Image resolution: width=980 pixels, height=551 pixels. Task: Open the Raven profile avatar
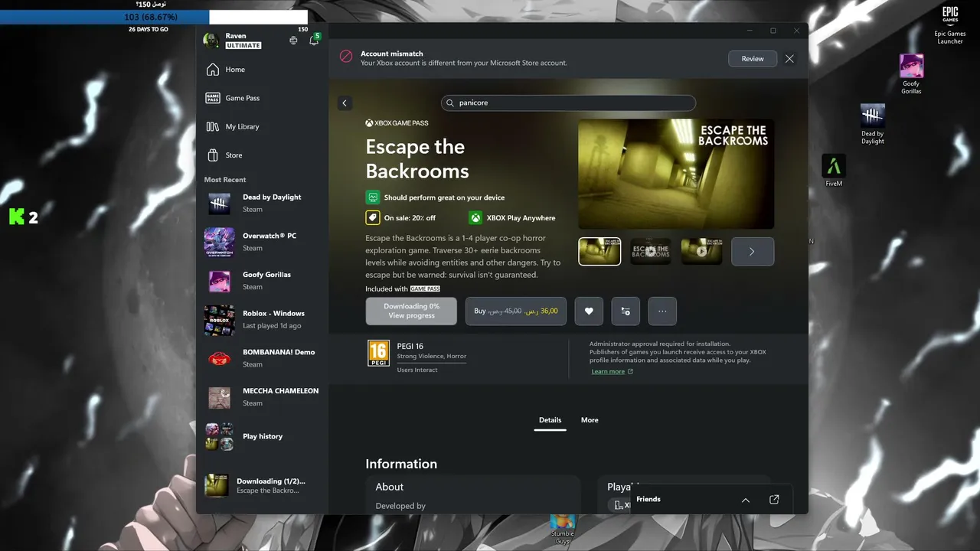[211, 41]
